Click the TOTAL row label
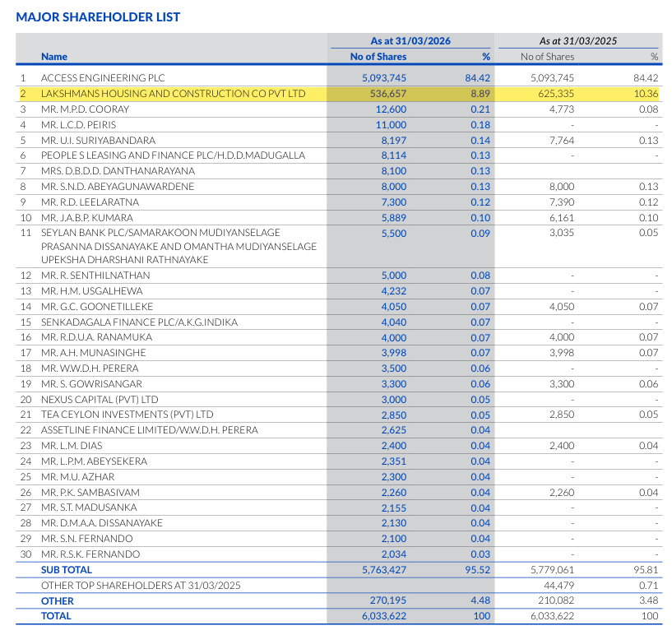This screenshot has width=672, height=635. click(x=56, y=616)
